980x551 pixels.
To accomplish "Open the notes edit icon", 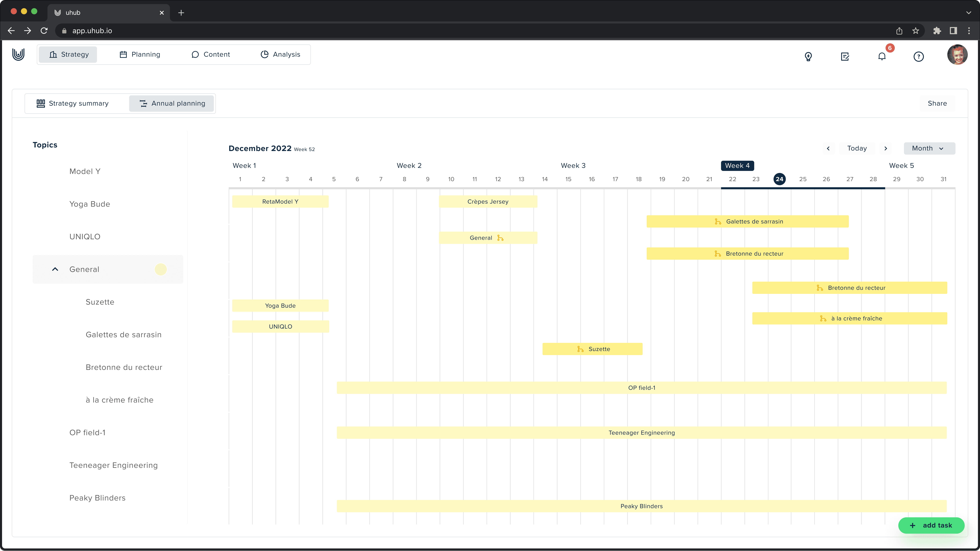I will (845, 57).
